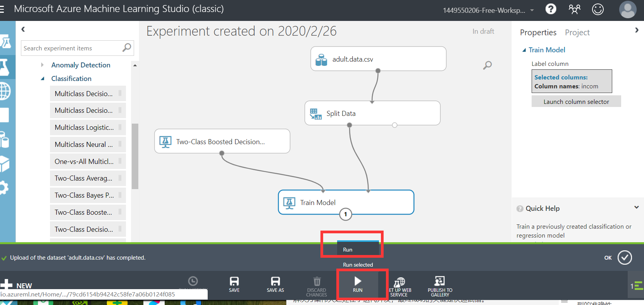This screenshot has height=305, width=644.
Task: Open Experiments flask sidebar icon
Action: [5, 67]
